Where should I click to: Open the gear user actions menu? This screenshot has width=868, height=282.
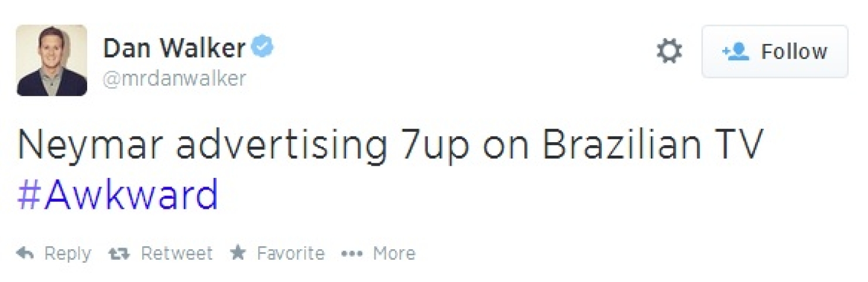(x=670, y=51)
